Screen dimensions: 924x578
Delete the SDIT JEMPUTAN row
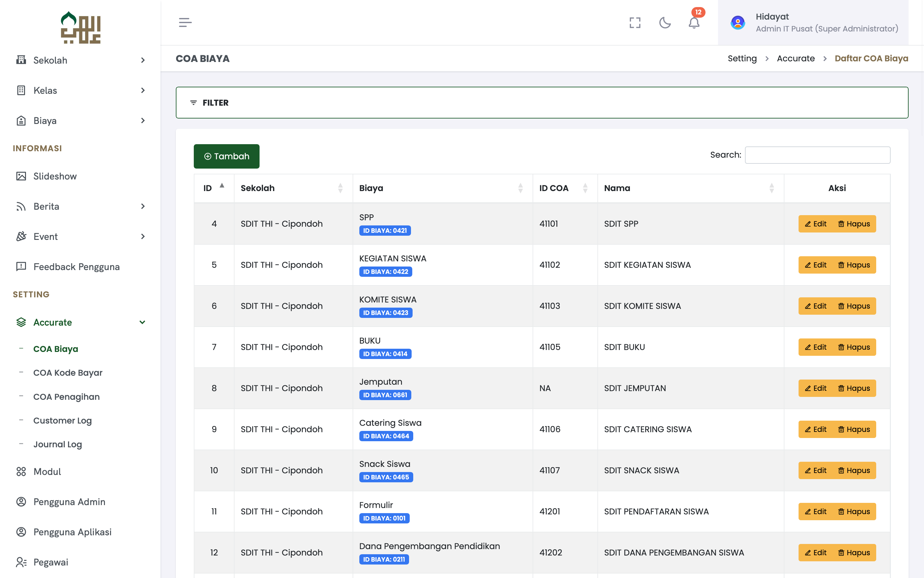(854, 388)
